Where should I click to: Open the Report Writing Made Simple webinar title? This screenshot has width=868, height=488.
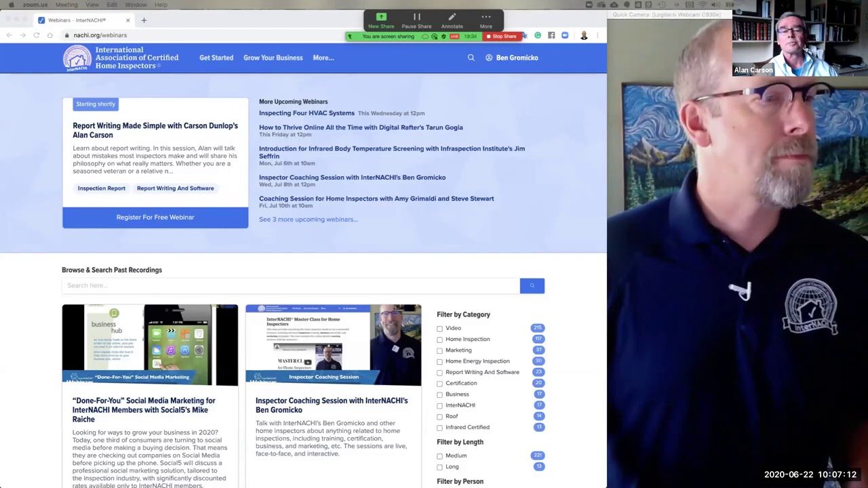click(155, 130)
